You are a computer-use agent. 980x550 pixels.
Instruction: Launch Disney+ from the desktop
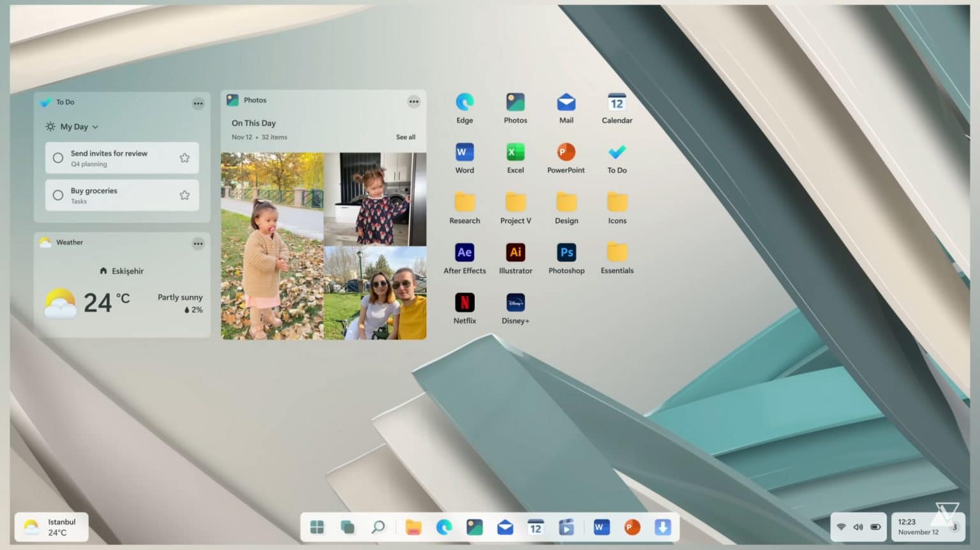coord(515,303)
